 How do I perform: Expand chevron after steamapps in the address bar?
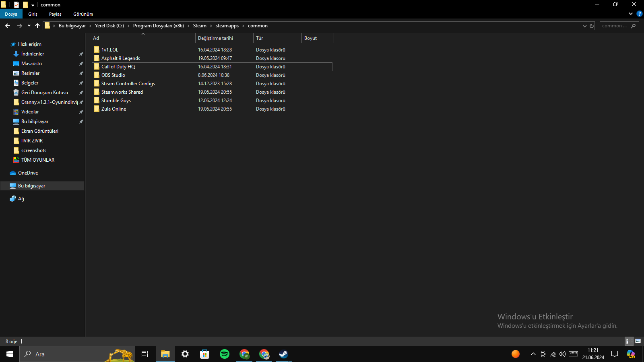pos(243,26)
